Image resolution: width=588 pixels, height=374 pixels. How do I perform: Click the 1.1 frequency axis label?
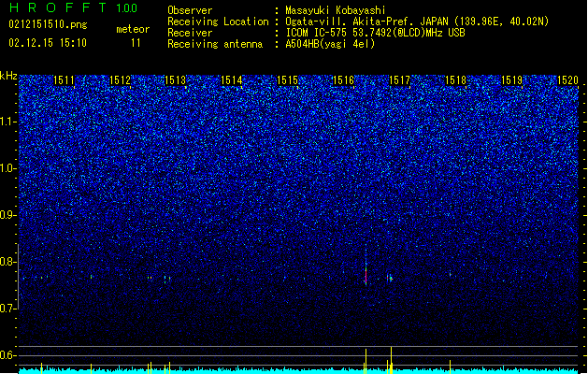pos(8,122)
